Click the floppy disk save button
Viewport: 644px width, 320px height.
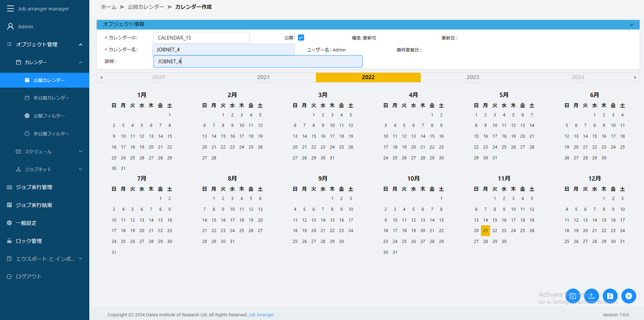pos(610,296)
